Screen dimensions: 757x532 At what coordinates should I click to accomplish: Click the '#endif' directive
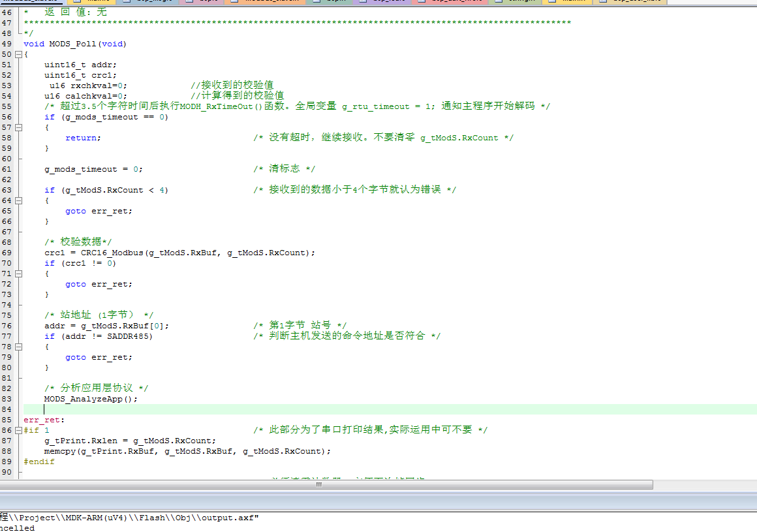point(39,462)
